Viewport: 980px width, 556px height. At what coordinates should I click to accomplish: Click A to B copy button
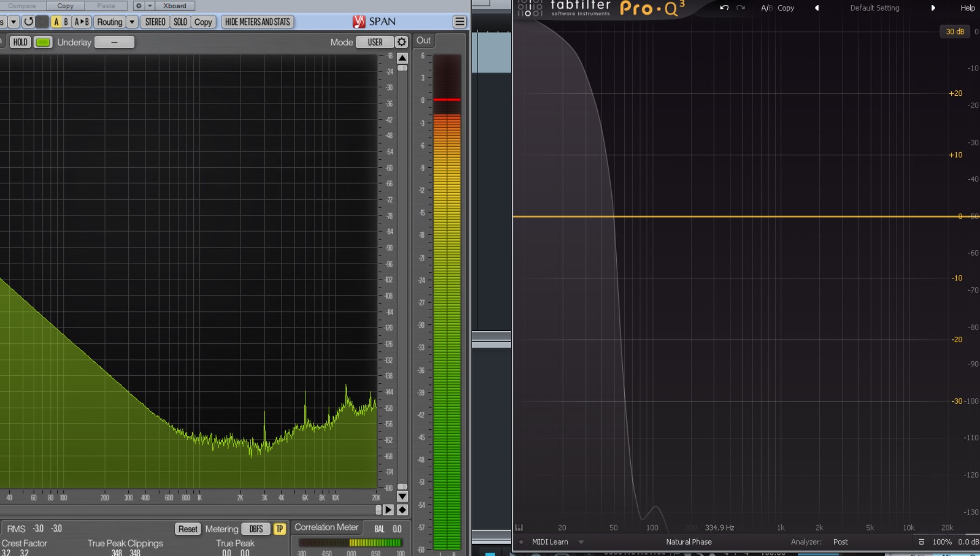coord(82,22)
